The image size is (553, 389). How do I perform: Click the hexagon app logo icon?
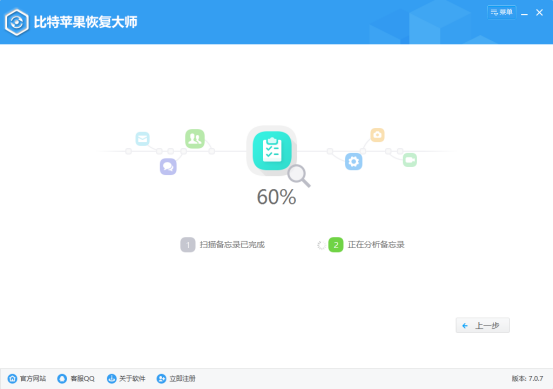[17, 23]
